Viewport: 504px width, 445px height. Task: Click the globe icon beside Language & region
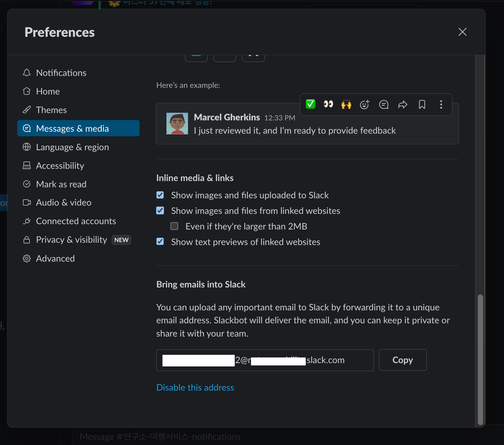(x=27, y=147)
